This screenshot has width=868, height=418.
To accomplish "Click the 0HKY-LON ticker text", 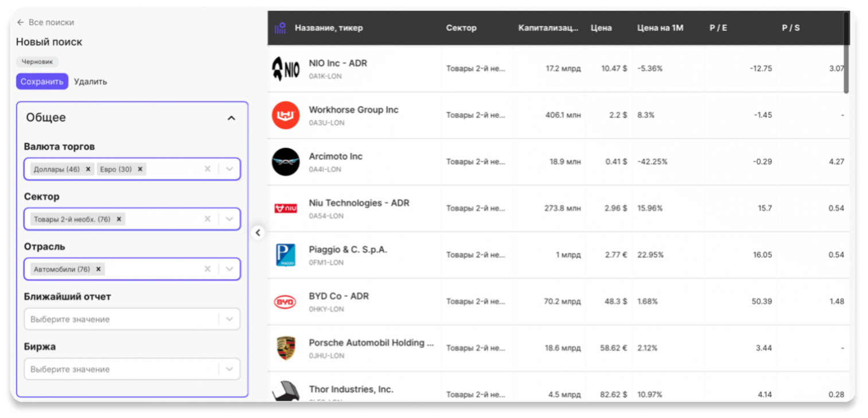I will [326, 309].
